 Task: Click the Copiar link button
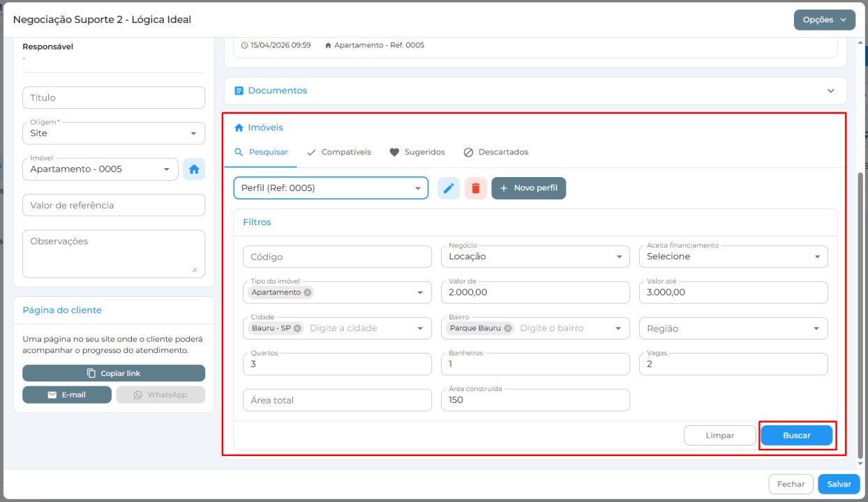[114, 373]
